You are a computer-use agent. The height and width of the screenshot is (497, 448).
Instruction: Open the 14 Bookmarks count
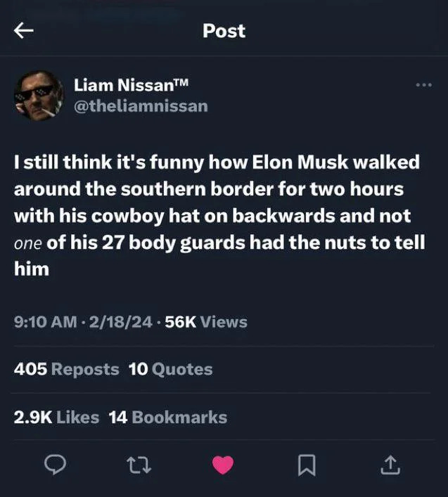168,417
